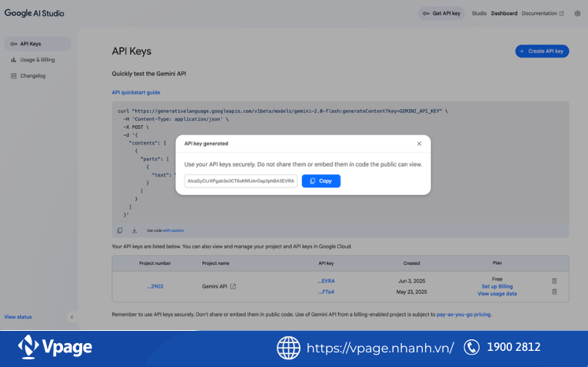Viewport: 588px width, 367px height.
Task: Switch to the Dashboard tab
Action: (504, 14)
